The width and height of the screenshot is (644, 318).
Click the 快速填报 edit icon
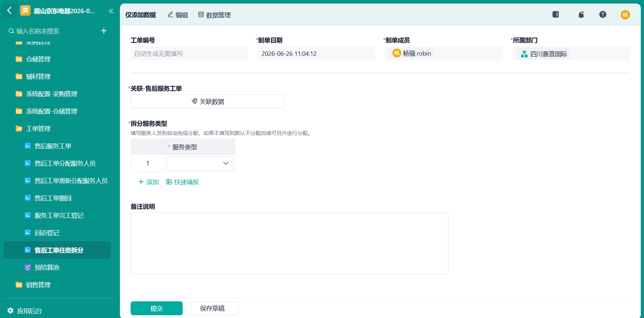169,182
